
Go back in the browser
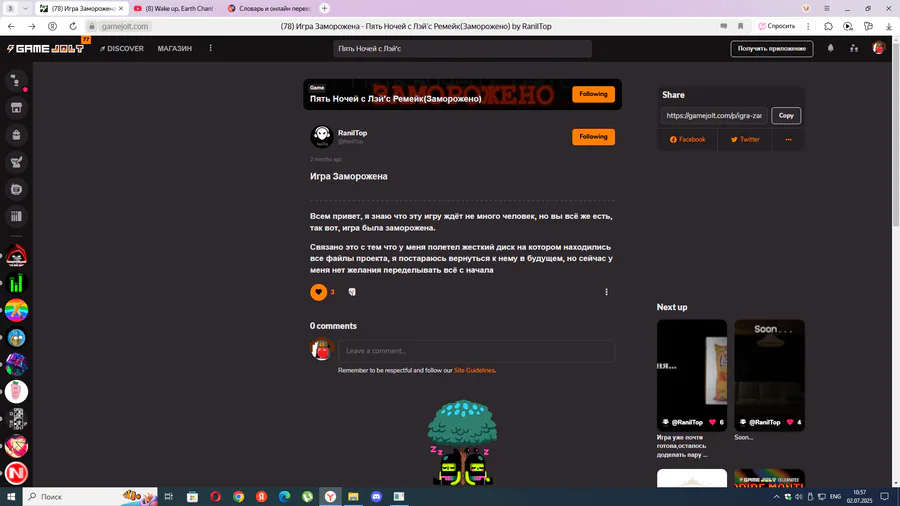tap(11, 26)
